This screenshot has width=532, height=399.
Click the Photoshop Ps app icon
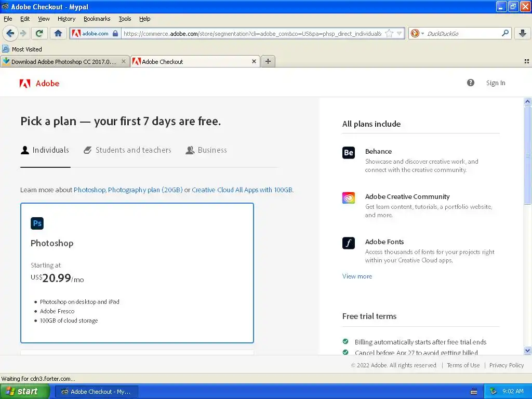pos(37,223)
